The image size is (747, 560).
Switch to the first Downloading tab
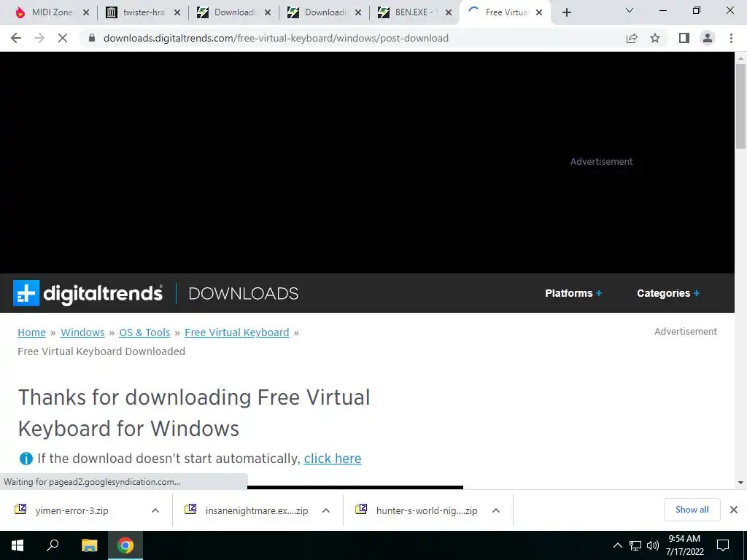227,12
